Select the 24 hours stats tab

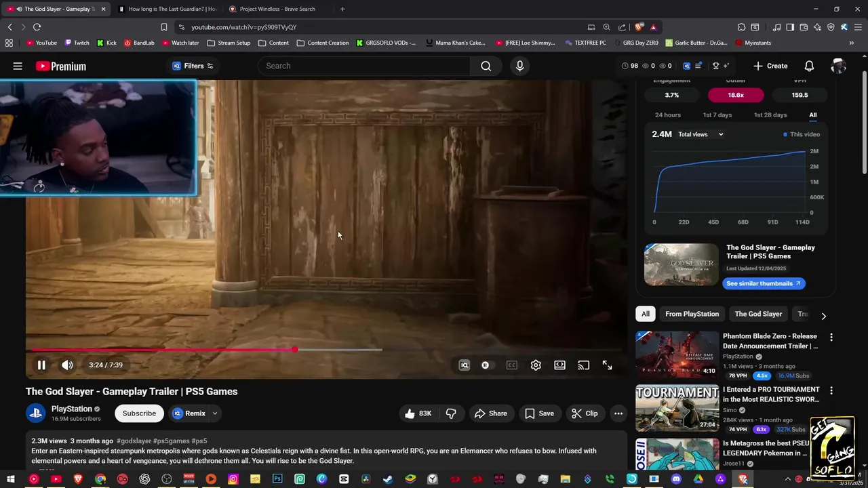click(668, 115)
